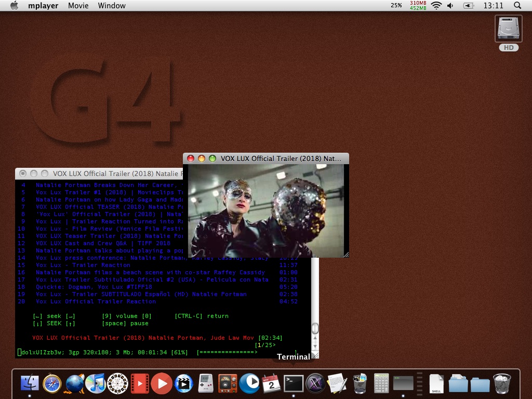Open the documents folder stack in dock

pyautogui.click(x=458, y=383)
